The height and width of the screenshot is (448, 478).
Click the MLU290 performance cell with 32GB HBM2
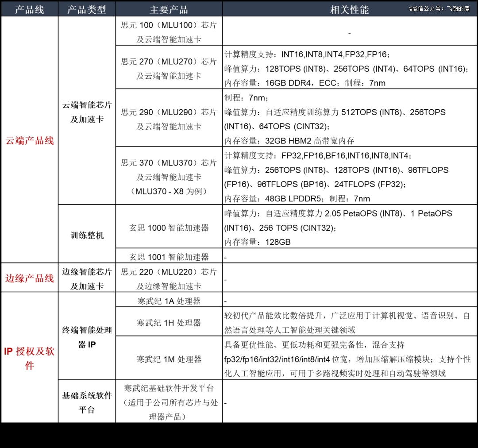pos(350,118)
